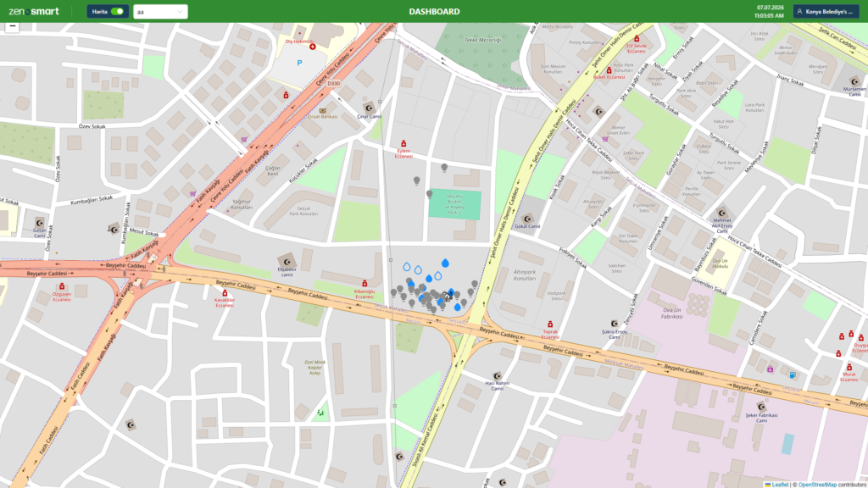
Task: Select the southeasternmost filled blue drop marker in the cluster
Action: point(457,307)
